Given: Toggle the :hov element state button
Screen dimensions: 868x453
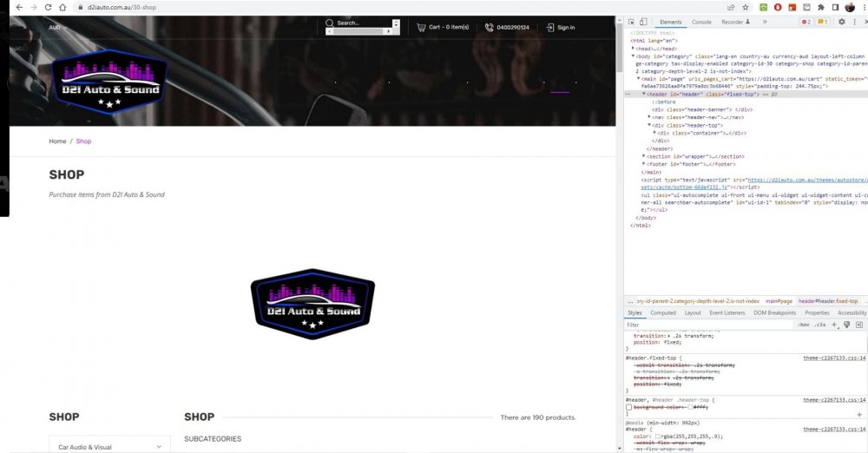Looking at the screenshot, I should 804,325.
